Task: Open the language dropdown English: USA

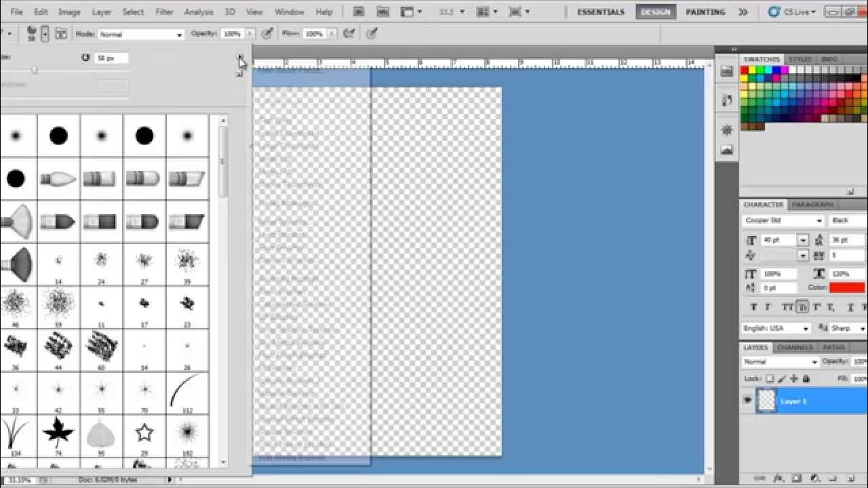Action: (x=776, y=328)
